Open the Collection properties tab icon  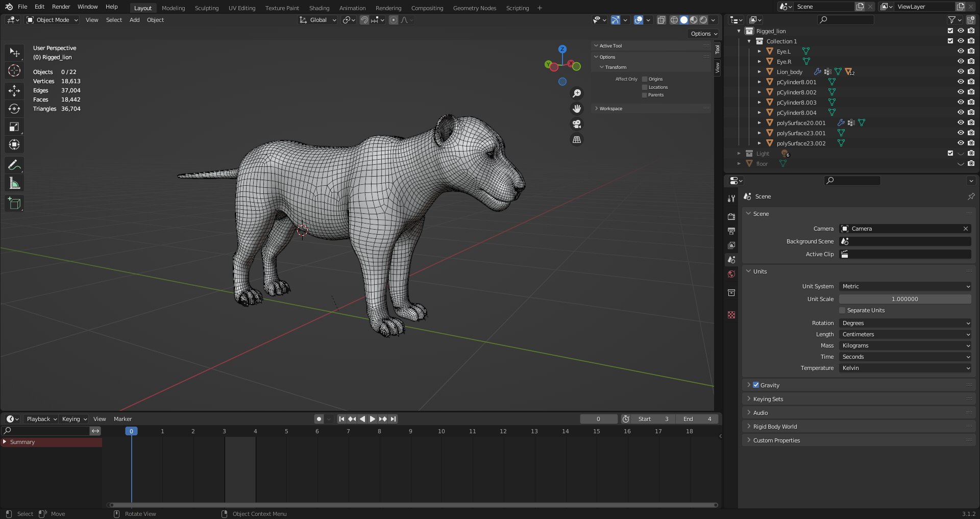(731, 292)
